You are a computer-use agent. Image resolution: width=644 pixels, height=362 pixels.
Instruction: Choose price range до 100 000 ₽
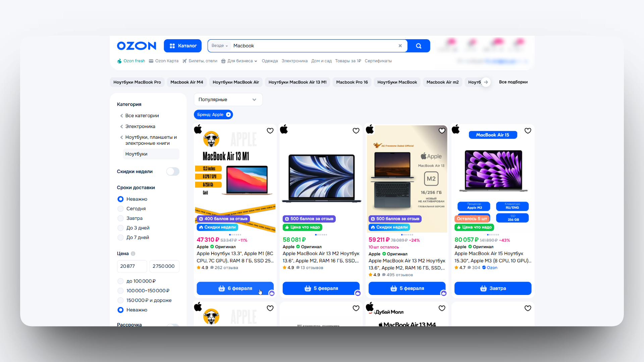click(120, 281)
